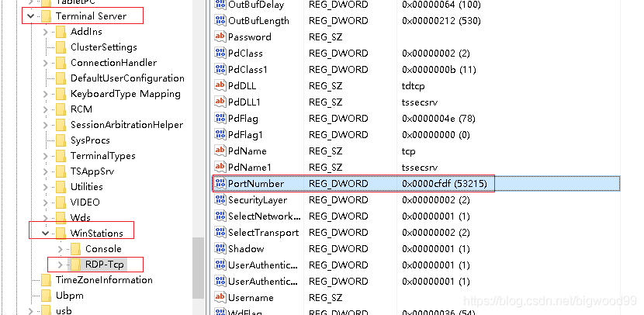Select the ClusterSettings tree label
The width and height of the screenshot is (644, 315).
pyautogui.click(x=104, y=47)
